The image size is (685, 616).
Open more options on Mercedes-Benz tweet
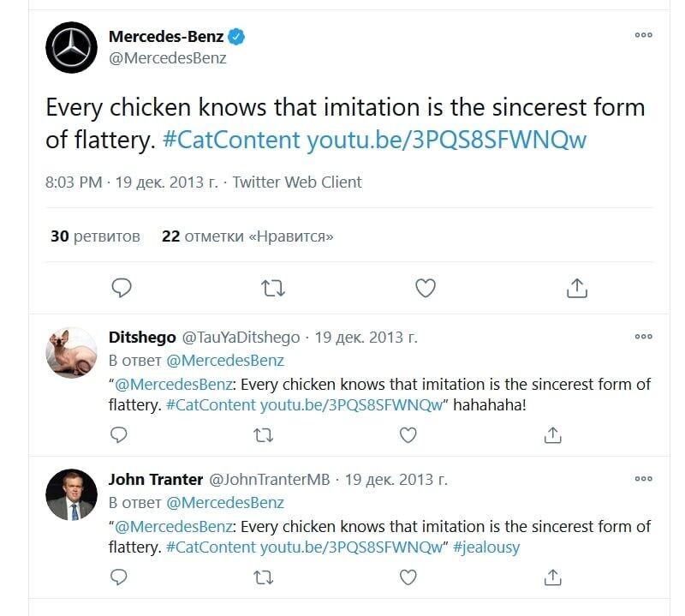[x=643, y=36]
